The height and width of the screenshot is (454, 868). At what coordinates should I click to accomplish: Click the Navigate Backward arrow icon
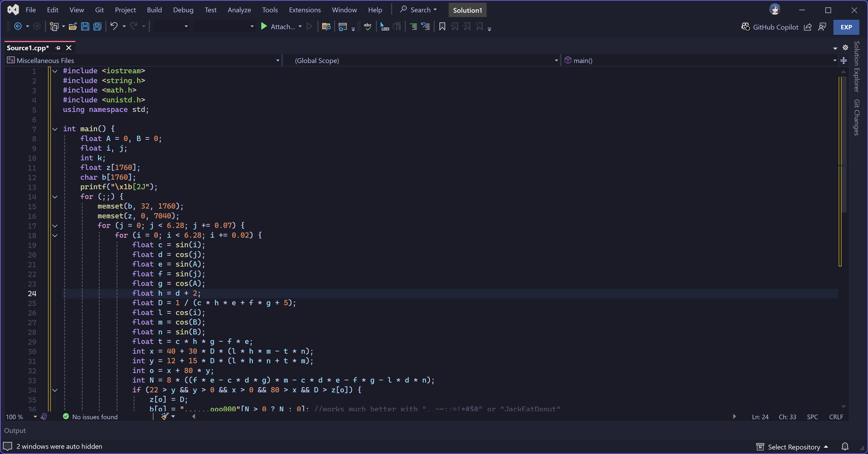click(x=18, y=26)
